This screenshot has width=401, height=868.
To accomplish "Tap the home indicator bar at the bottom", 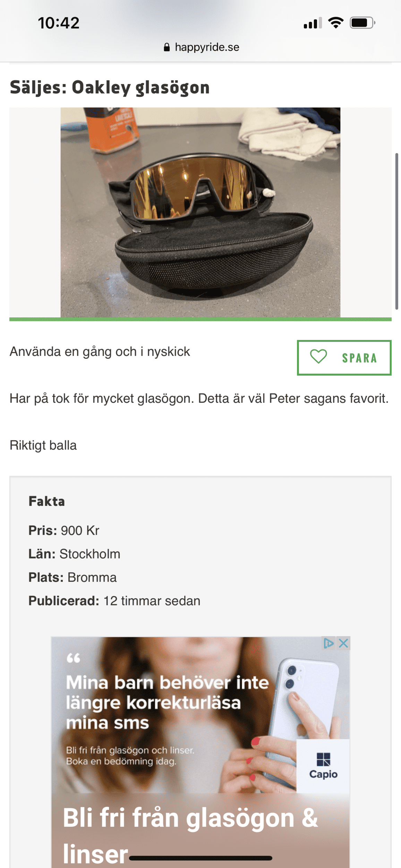I will (x=200, y=858).
